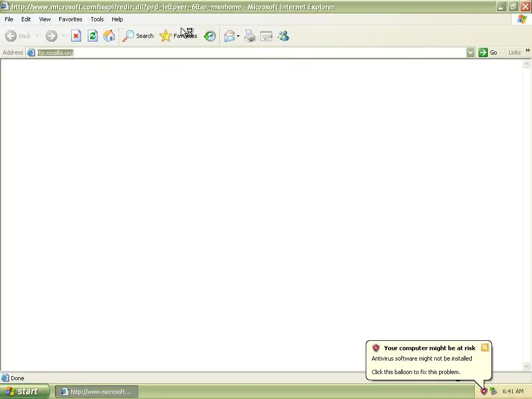
Task: Click the Links toolbar label
Action: (x=514, y=52)
